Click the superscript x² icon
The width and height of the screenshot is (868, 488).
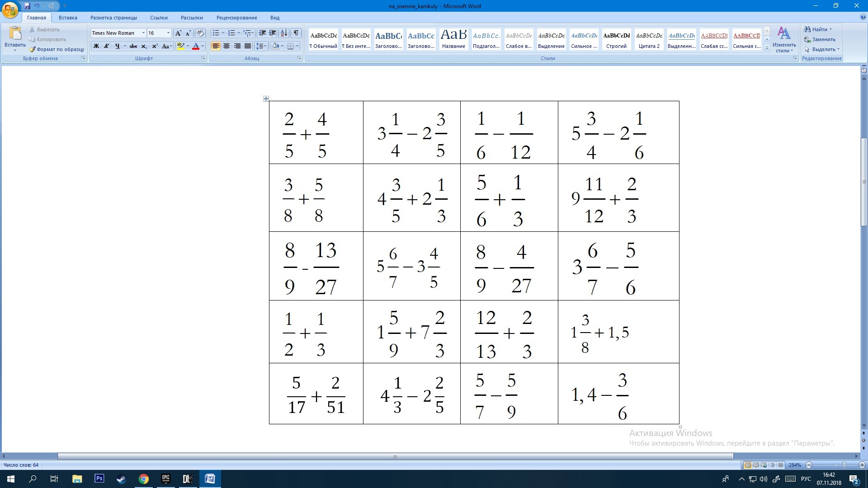click(155, 46)
